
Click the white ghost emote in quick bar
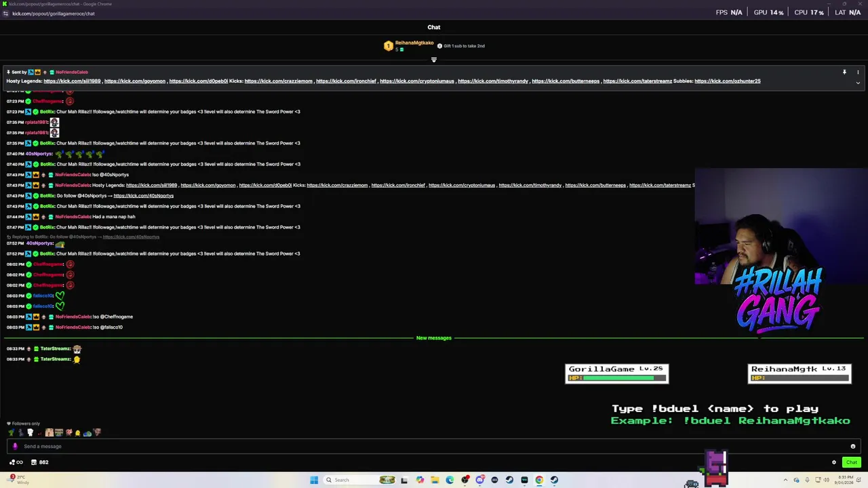coord(30,432)
